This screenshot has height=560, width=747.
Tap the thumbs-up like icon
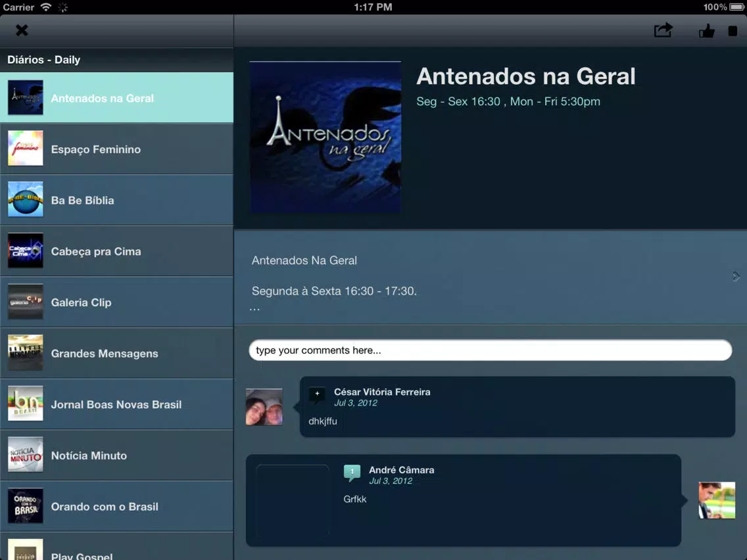(x=706, y=31)
